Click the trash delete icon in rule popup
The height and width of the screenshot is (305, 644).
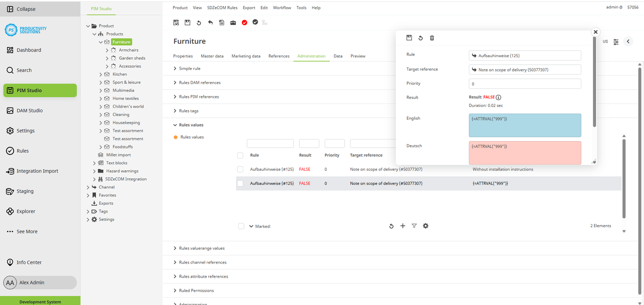pos(432,38)
